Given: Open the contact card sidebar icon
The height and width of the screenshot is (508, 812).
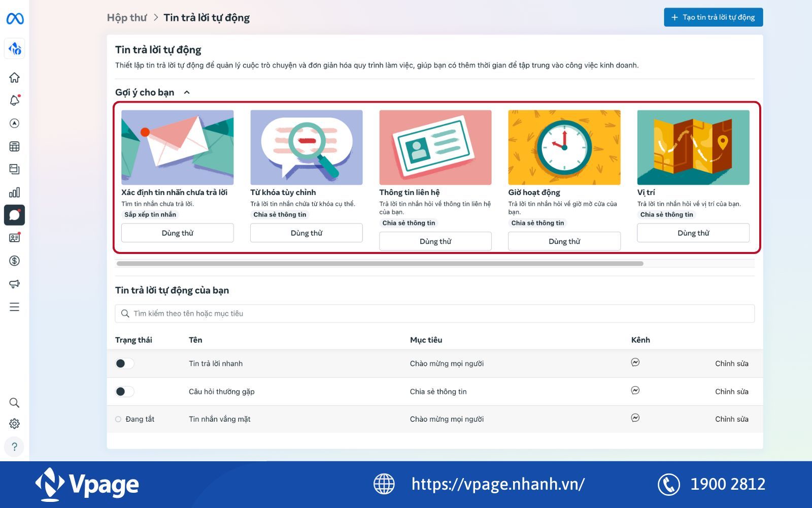Looking at the screenshot, I should 14,238.
